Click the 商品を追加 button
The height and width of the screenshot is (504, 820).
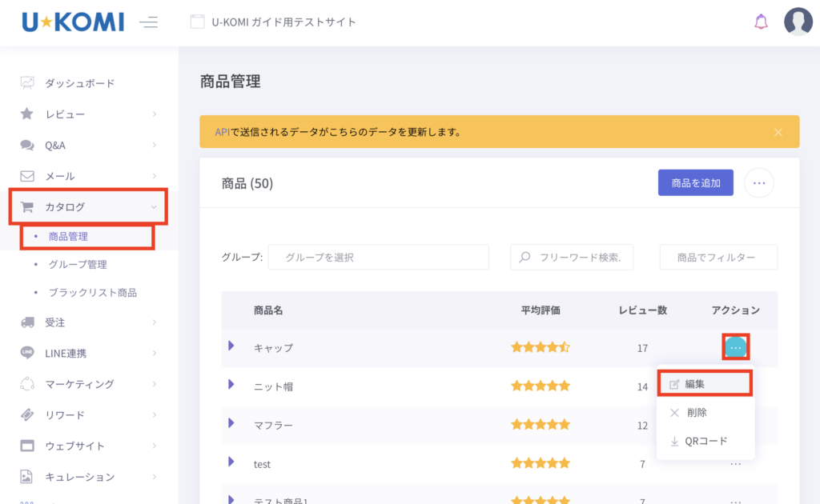pos(695,183)
